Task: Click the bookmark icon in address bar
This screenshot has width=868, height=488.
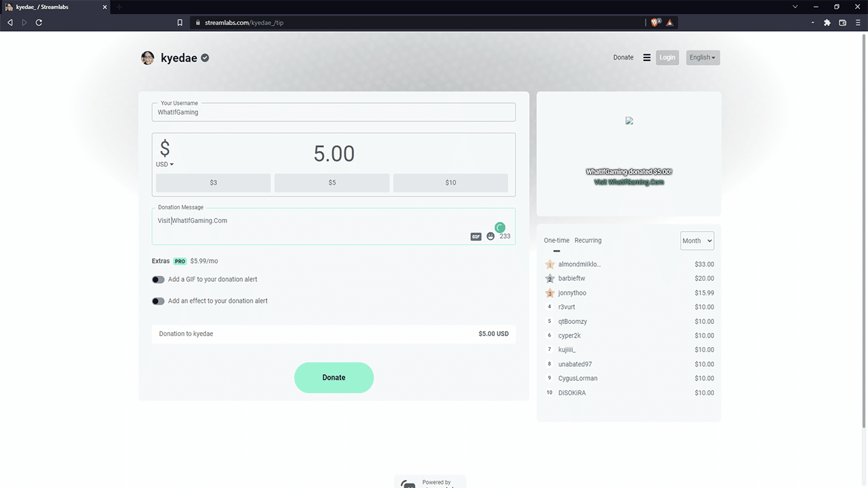Action: 180,22
